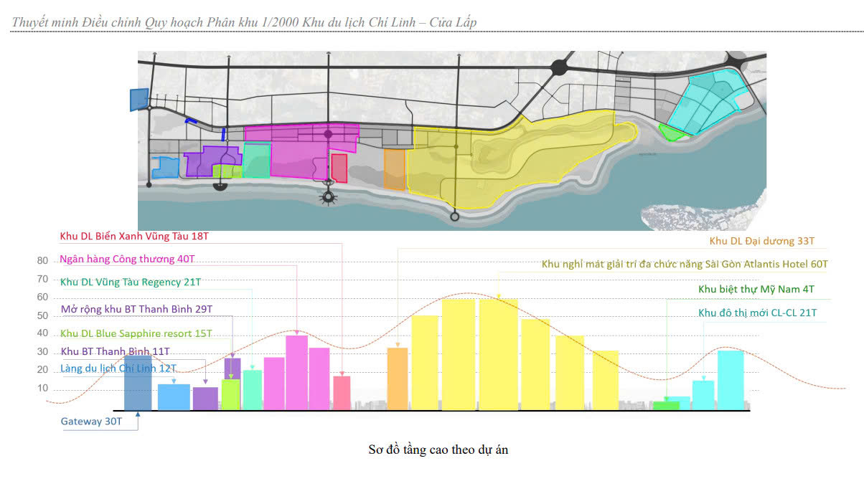The image size is (864, 504).
Task: Click 'Khu DL Vũng Tàu Regency 21T' label
Action: [x=131, y=282]
